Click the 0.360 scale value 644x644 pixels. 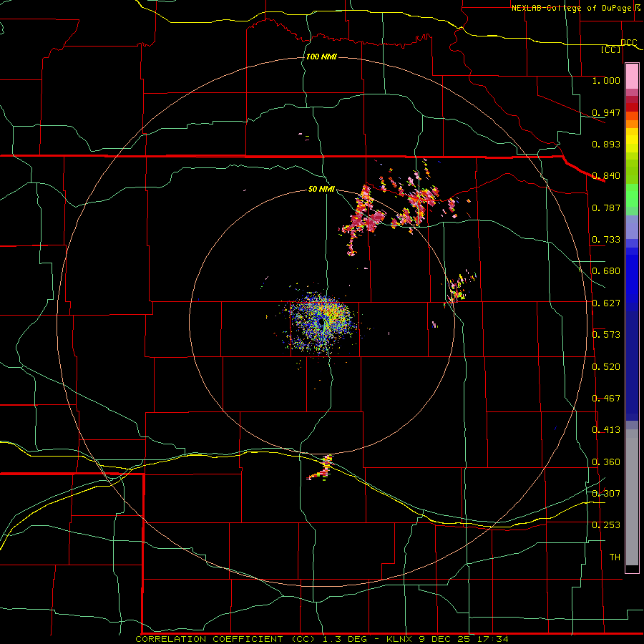click(606, 462)
